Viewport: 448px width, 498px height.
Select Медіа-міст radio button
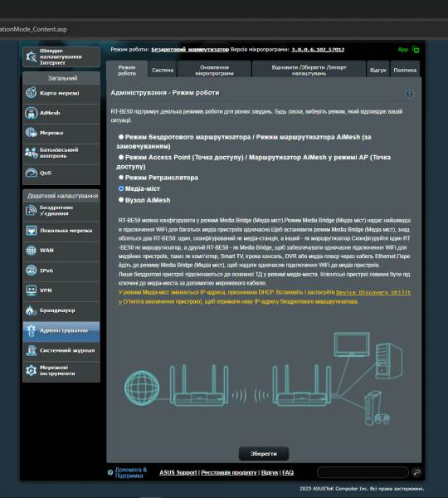click(121, 188)
